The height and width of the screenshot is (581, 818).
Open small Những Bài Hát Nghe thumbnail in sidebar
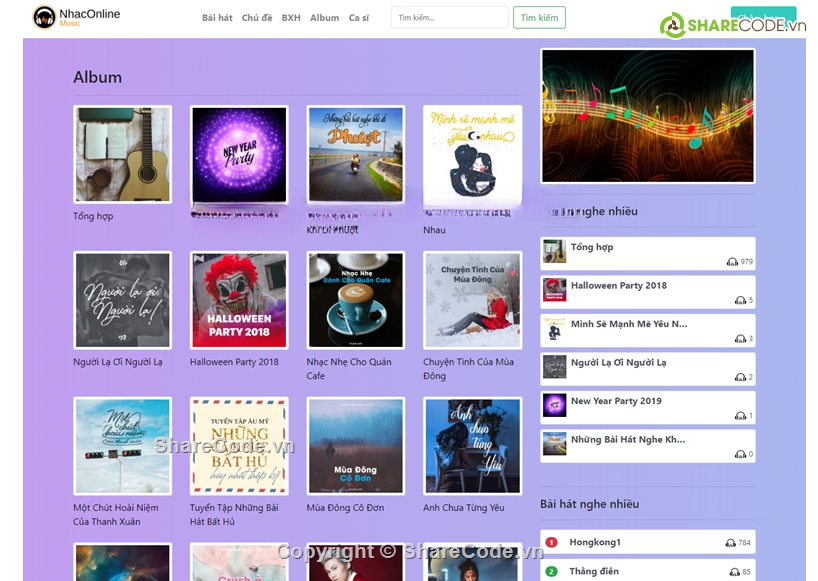point(554,444)
